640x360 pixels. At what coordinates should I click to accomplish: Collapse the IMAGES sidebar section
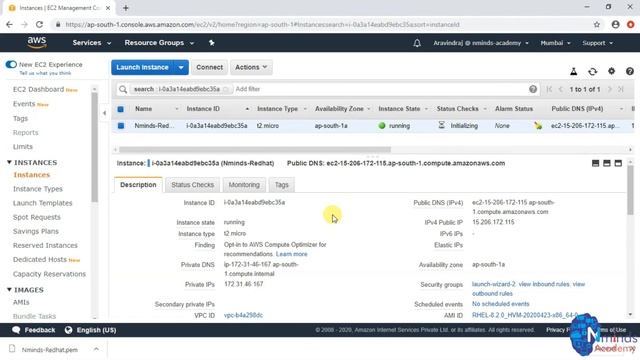9,290
